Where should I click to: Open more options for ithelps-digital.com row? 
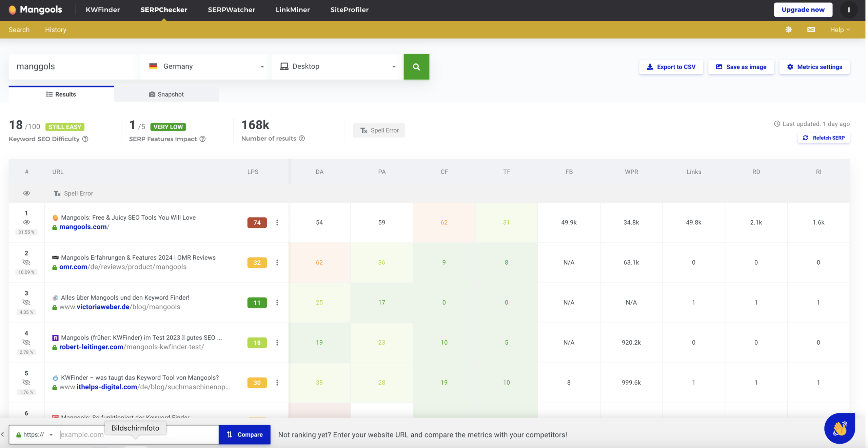tap(277, 383)
